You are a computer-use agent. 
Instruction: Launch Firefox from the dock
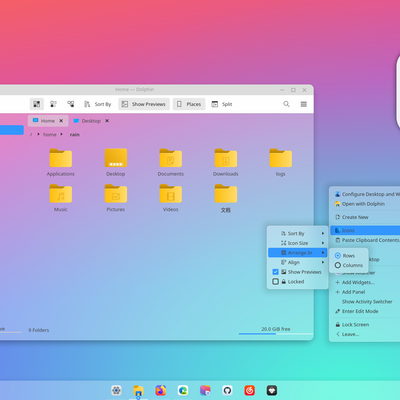point(161,390)
